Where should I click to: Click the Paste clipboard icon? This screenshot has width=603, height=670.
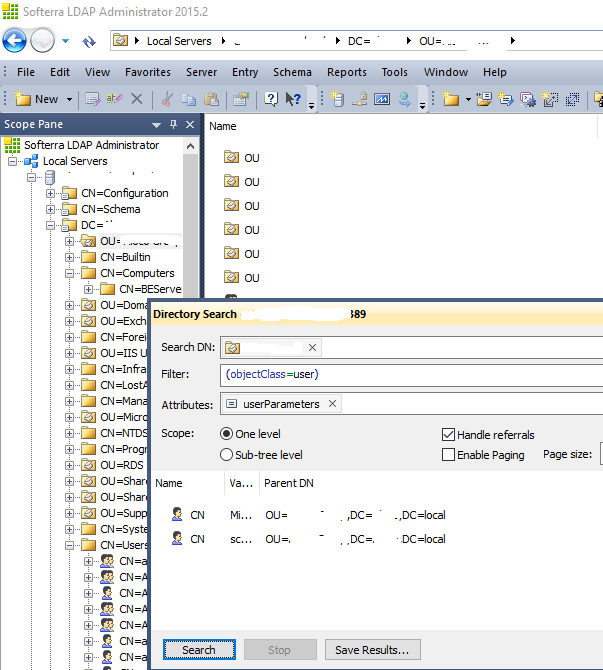pos(211,99)
